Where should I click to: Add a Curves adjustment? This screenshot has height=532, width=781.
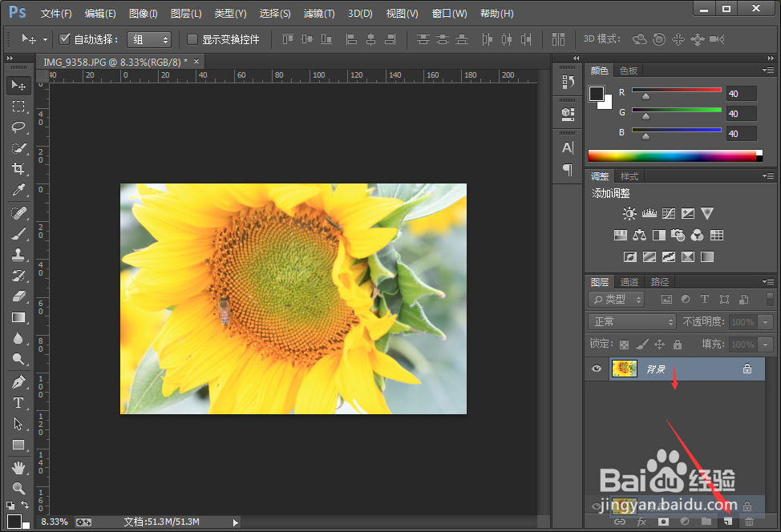pos(669,213)
